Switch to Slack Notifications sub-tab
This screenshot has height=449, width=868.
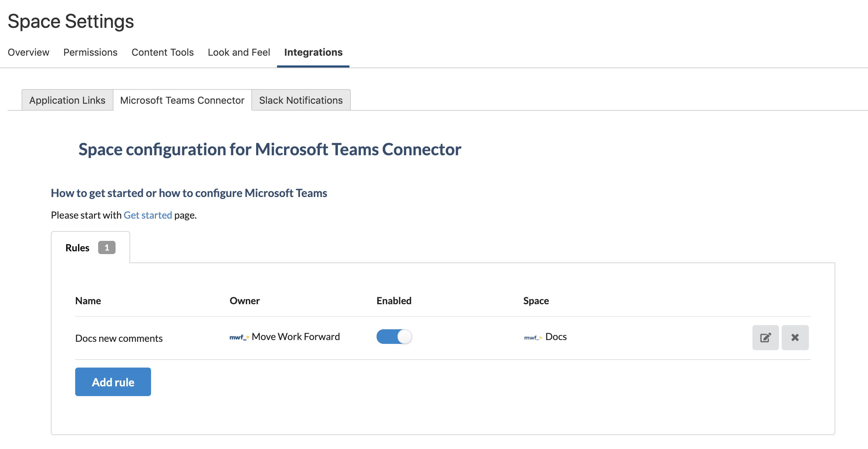tap(301, 100)
